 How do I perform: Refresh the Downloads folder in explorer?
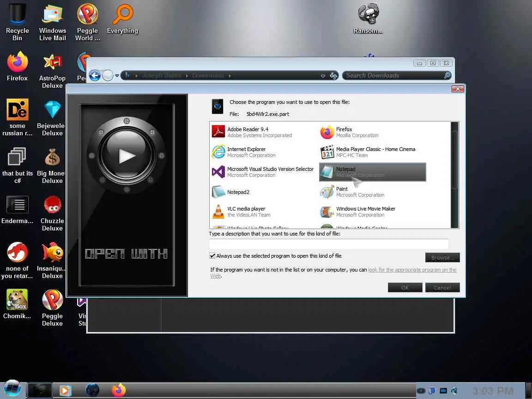click(333, 76)
